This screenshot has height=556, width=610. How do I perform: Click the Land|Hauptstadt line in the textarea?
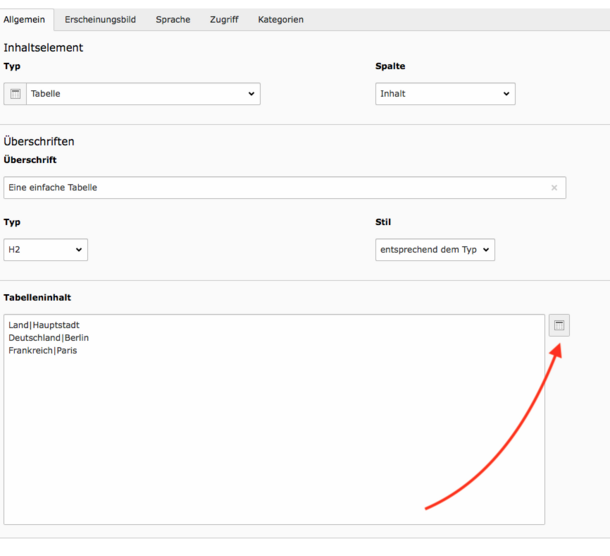click(x=44, y=325)
